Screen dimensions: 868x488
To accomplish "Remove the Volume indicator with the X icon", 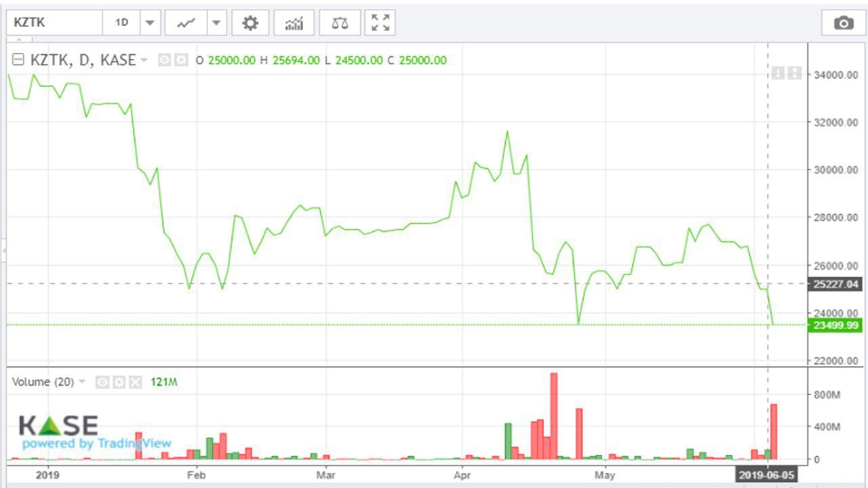I will tap(136, 382).
